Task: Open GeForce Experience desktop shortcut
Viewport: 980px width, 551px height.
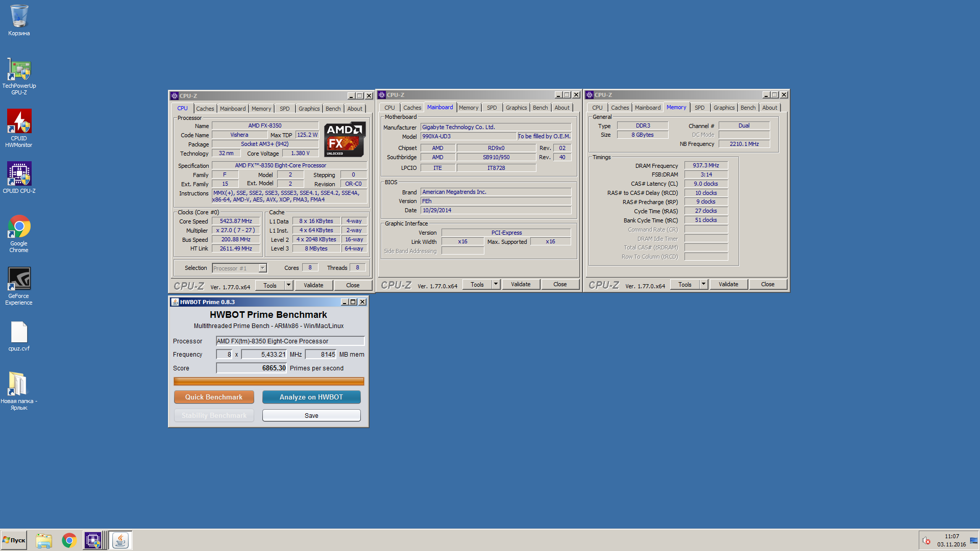Action: [x=19, y=286]
